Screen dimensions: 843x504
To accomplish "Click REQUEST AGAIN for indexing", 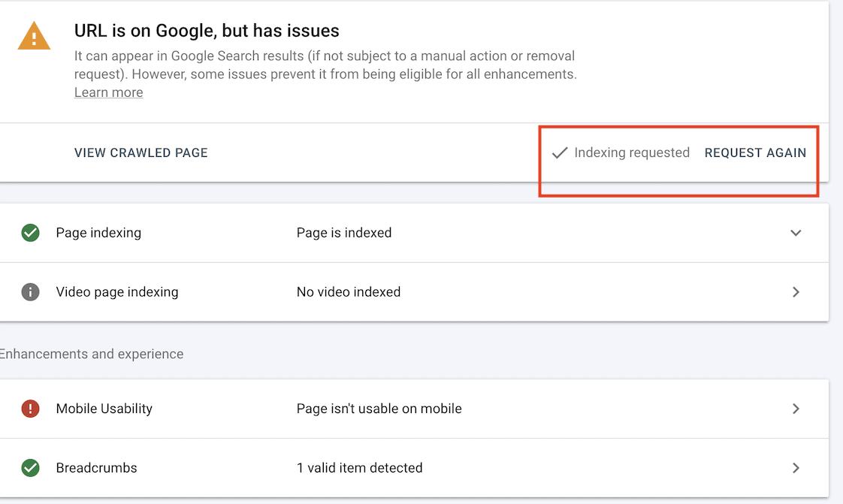I will [755, 152].
